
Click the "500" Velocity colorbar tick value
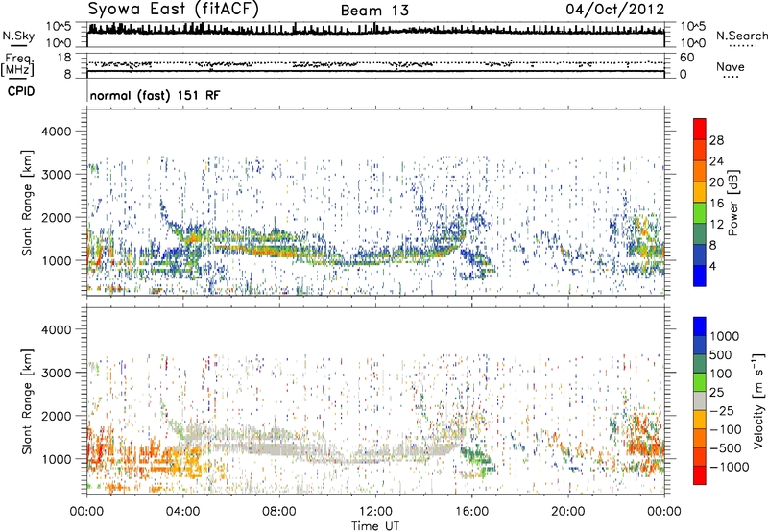[721, 354]
